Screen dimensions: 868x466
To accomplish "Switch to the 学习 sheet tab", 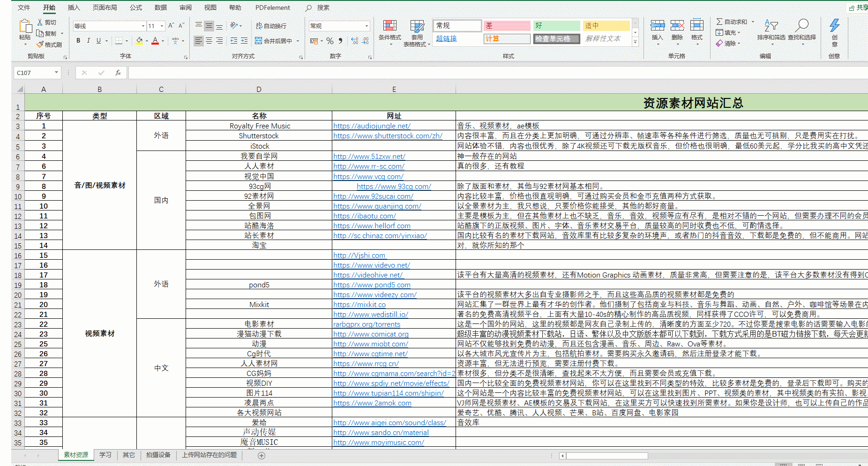I will coord(105,455).
